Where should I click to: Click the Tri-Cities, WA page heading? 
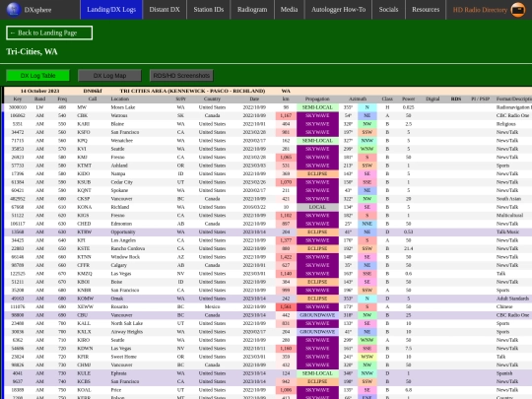tap(32, 51)
